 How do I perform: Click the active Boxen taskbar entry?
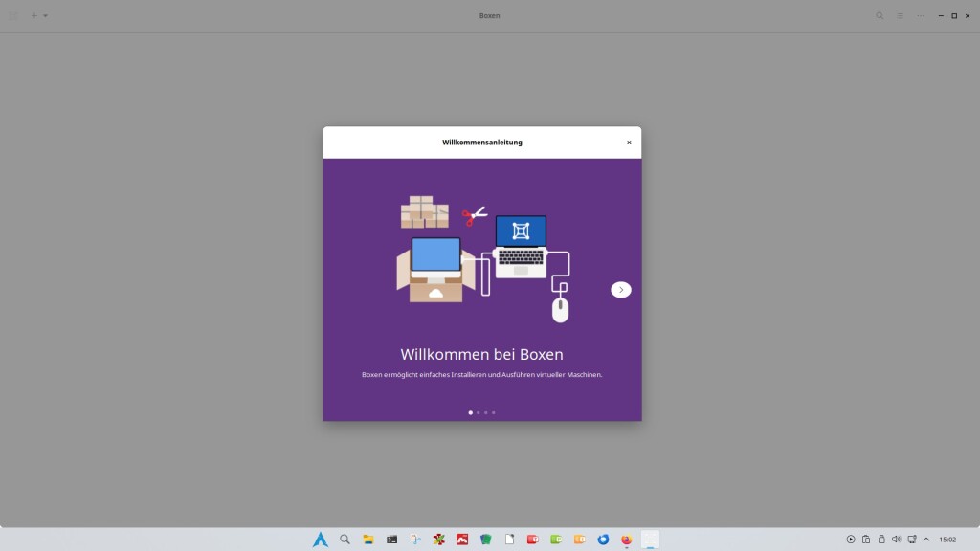(x=650, y=540)
